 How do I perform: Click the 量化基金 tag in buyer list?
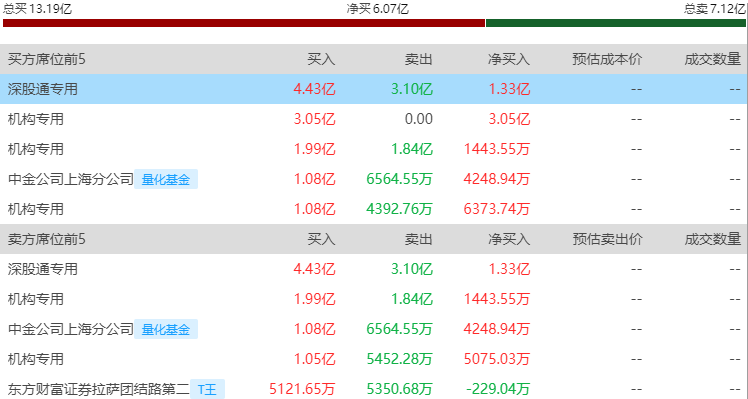tap(166, 179)
